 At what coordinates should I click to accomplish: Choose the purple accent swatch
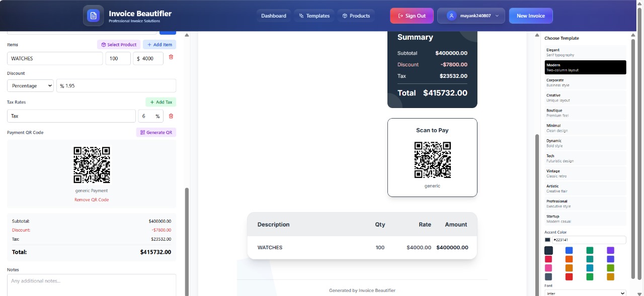tap(610, 250)
